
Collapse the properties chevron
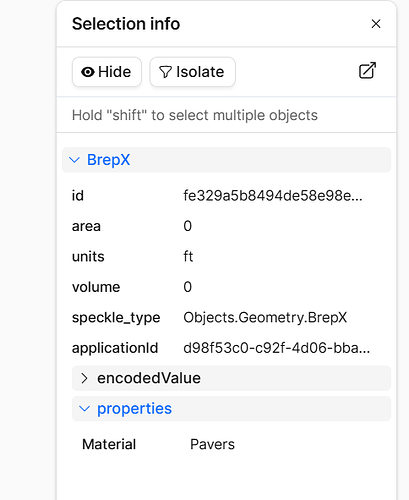click(84, 409)
